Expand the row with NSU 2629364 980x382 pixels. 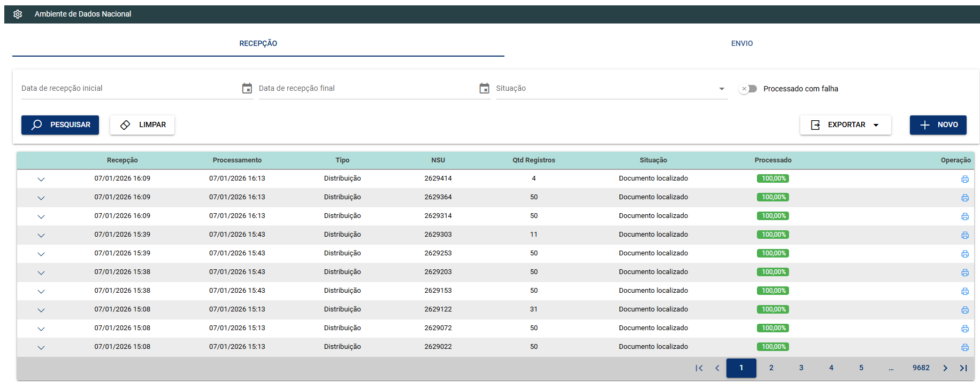41,198
